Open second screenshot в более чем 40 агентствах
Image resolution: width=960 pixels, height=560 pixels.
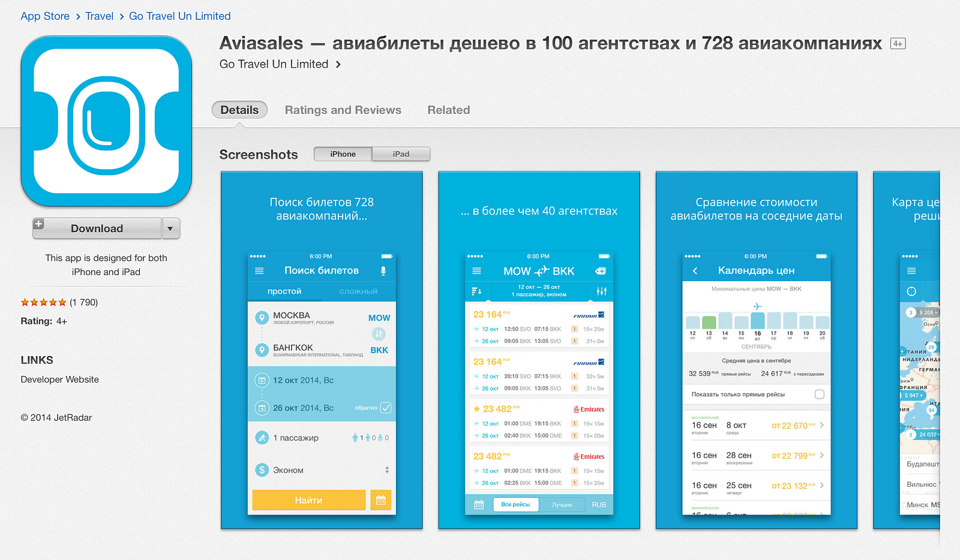click(539, 350)
